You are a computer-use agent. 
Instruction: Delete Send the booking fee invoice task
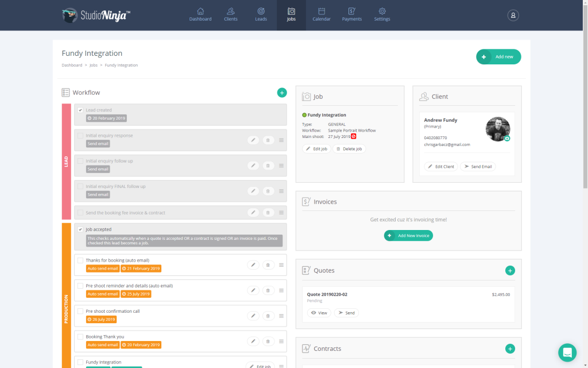click(268, 213)
